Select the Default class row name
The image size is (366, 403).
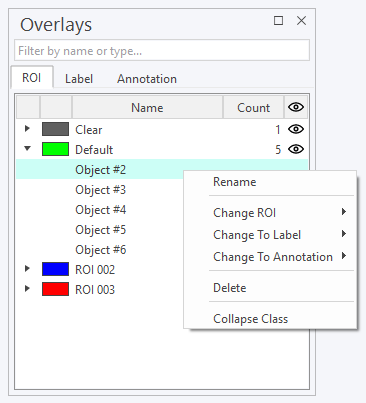coord(94,149)
